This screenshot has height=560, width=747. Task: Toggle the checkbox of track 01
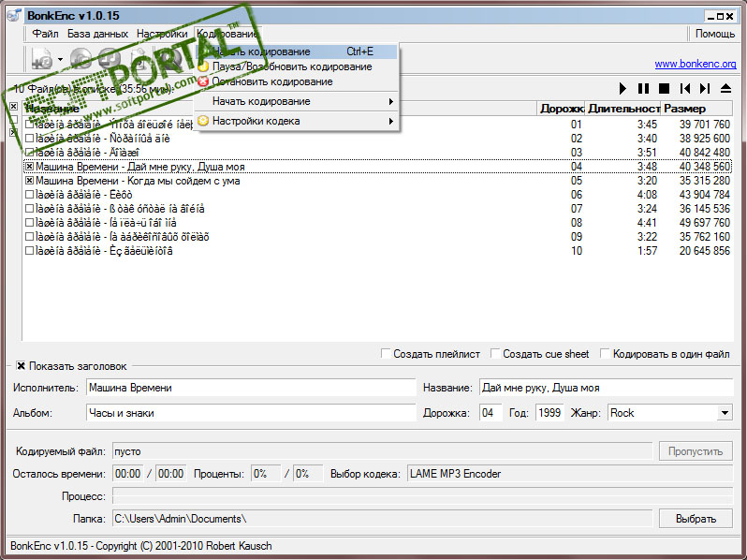click(x=30, y=125)
